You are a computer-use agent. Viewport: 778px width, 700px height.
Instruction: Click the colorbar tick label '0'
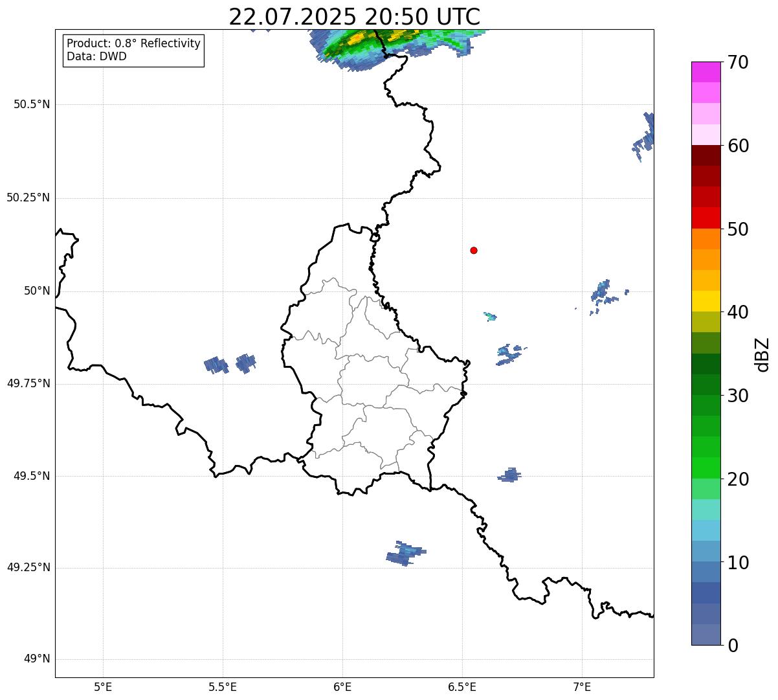732,646
